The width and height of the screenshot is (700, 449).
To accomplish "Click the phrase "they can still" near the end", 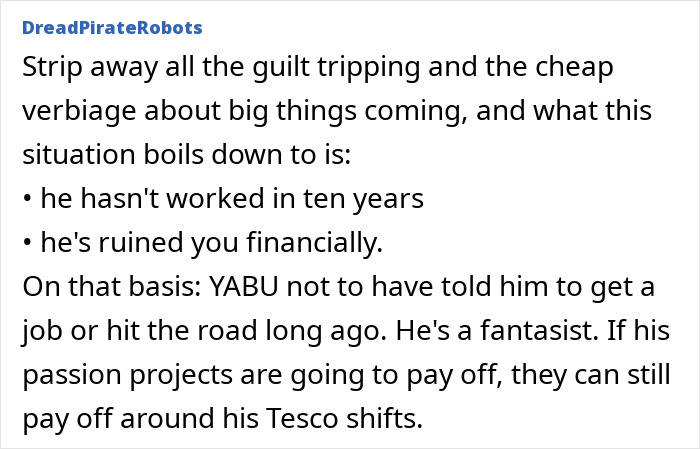I will coord(591,374).
